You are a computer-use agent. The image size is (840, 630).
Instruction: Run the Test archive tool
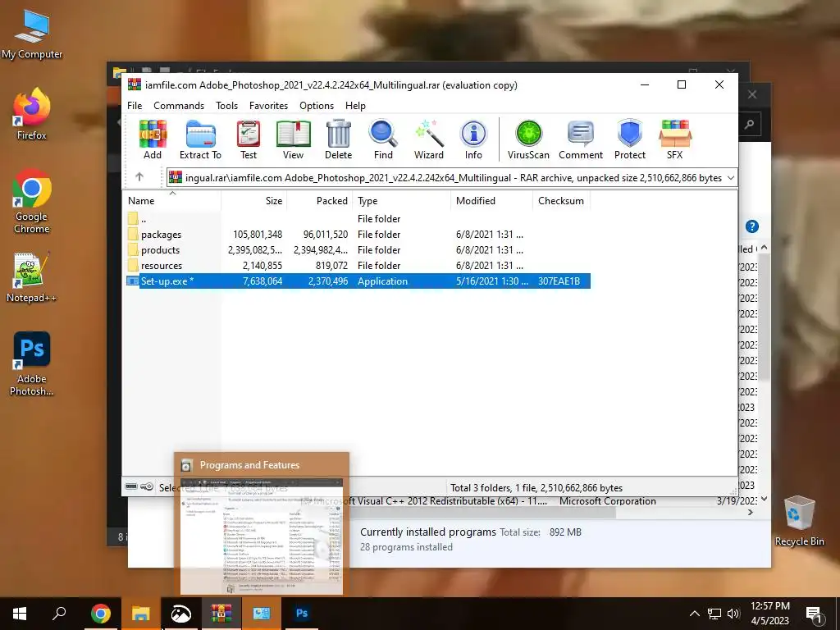pyautogui.click(x=248, y=139)
